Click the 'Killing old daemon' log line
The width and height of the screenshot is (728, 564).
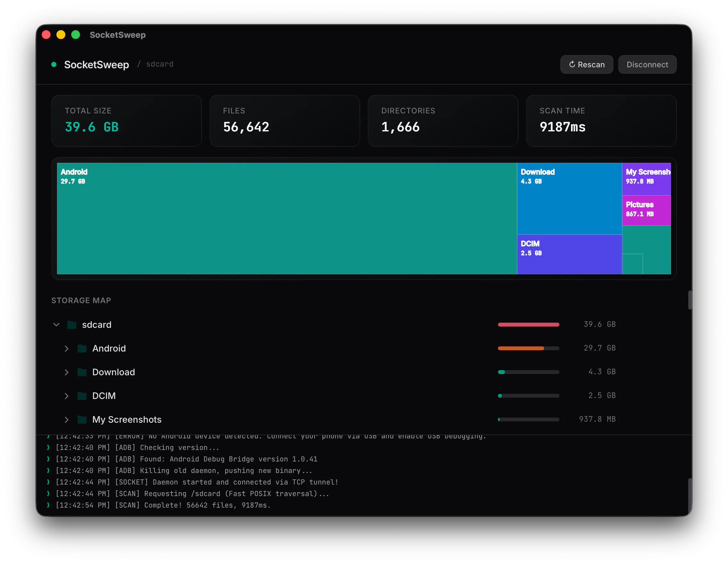(x=184, y=471)
